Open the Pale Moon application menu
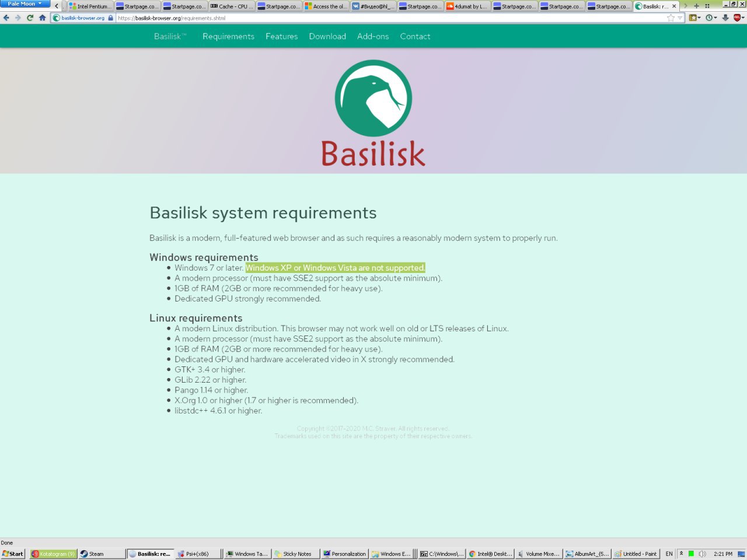747x560 pixels. coord(25,4)
